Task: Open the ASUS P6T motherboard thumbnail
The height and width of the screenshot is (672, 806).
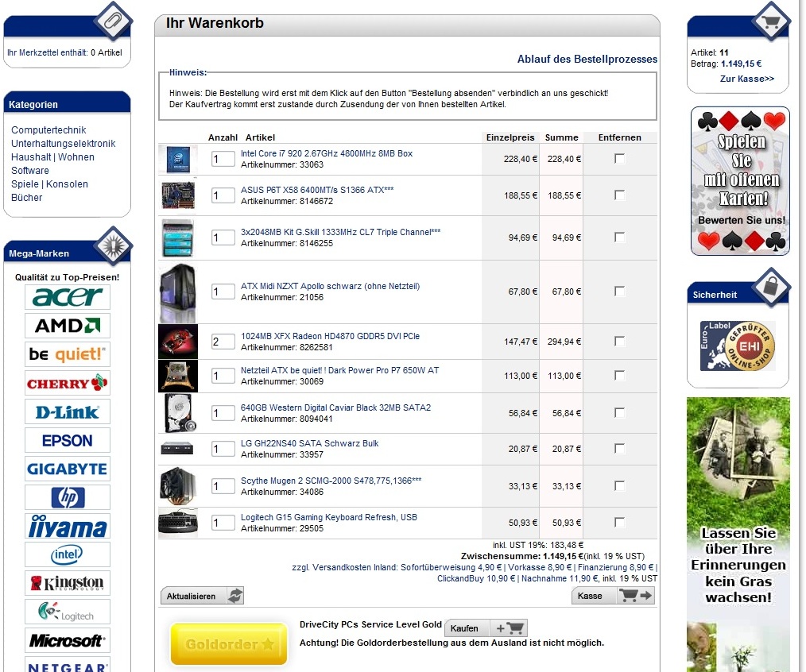Action: tap(178, 195)
